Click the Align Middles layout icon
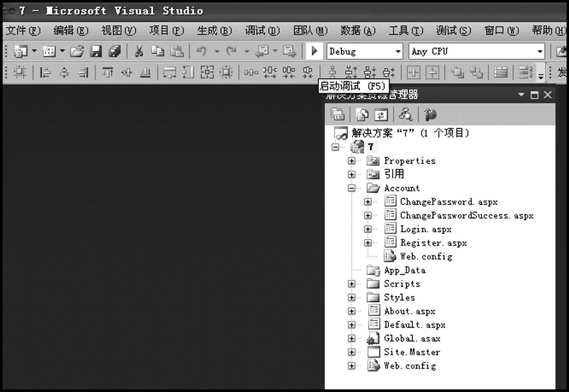Image resolution: width=569 pixels, height=392 pixels. [127, 72]
